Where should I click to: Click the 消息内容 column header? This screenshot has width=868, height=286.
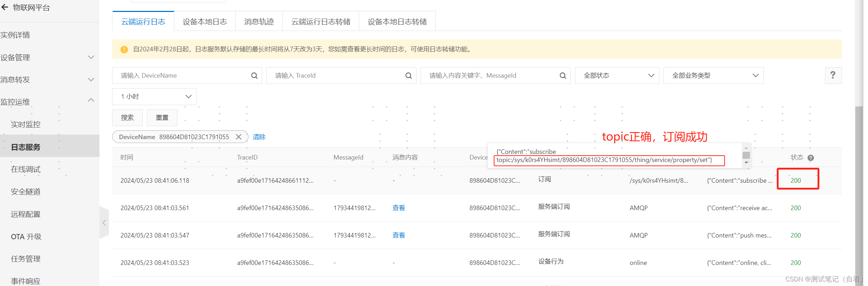click(x=405, y=157)
